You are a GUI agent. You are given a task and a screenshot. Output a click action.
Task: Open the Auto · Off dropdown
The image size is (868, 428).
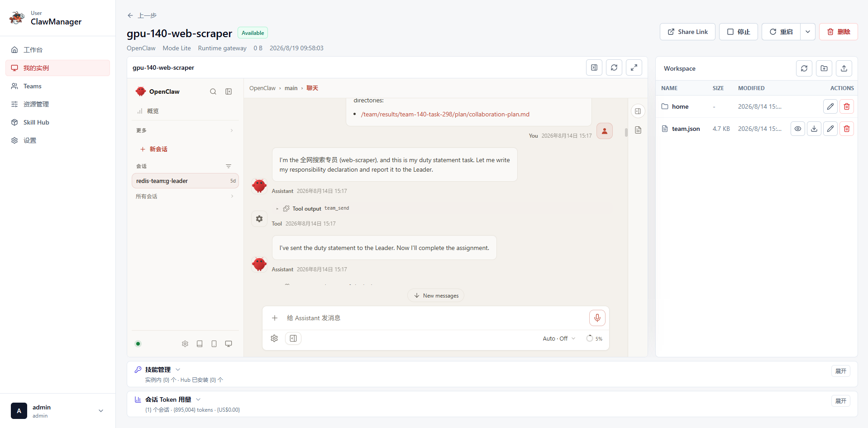click(559, 338)
